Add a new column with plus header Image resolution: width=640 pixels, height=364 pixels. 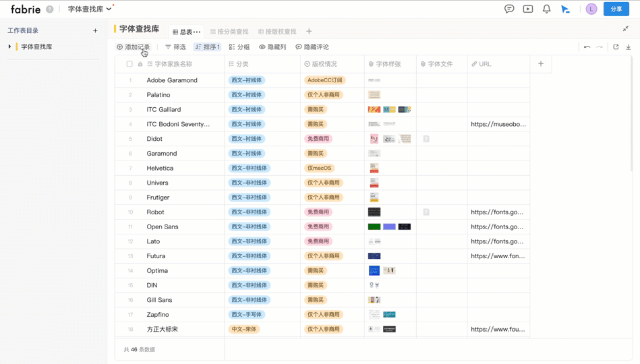(x=541, y=63)
